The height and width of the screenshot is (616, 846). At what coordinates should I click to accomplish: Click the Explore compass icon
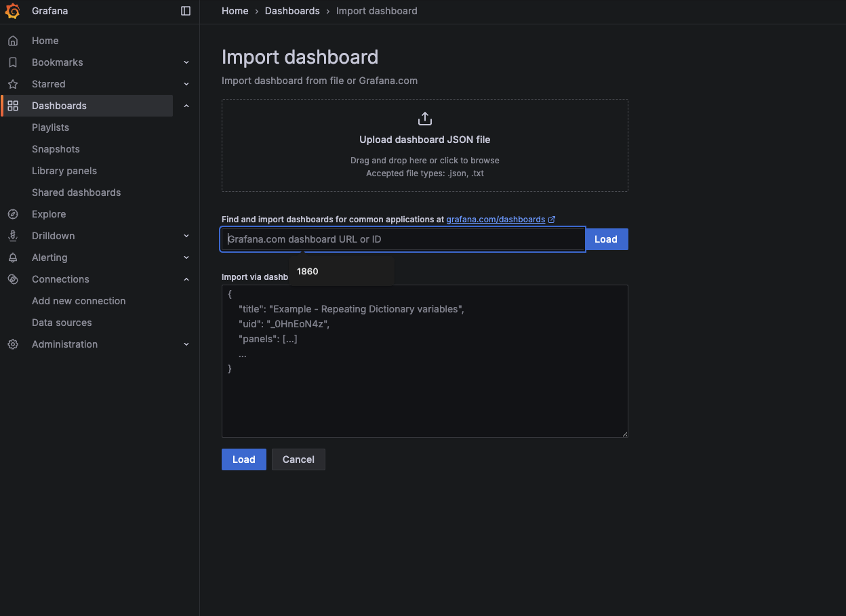click(x=12, y=214)
